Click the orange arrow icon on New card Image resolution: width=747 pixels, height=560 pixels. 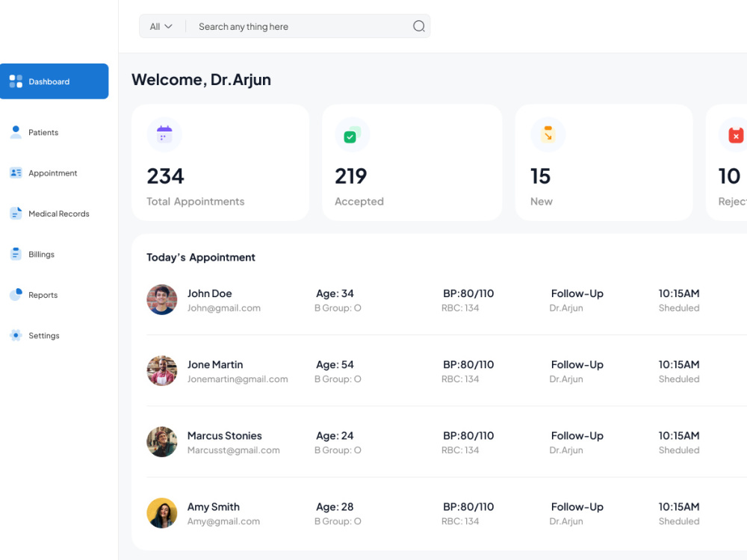click(x=548, y=134)
